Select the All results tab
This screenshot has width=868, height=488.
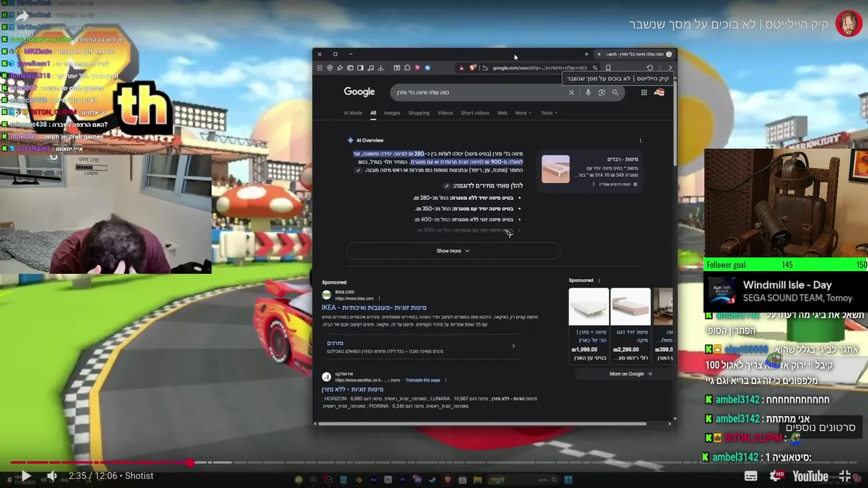[373, 113]
